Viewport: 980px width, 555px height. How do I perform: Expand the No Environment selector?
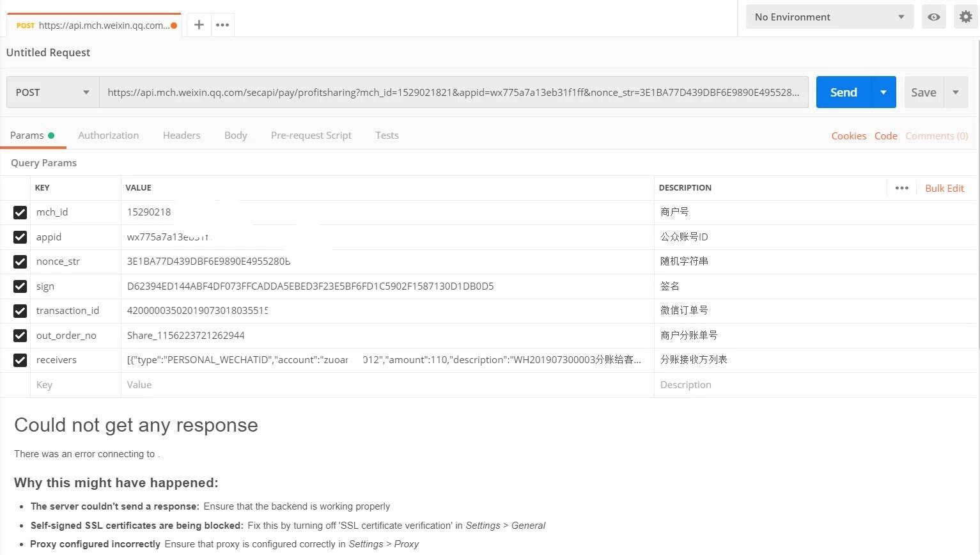coord(829,17)
